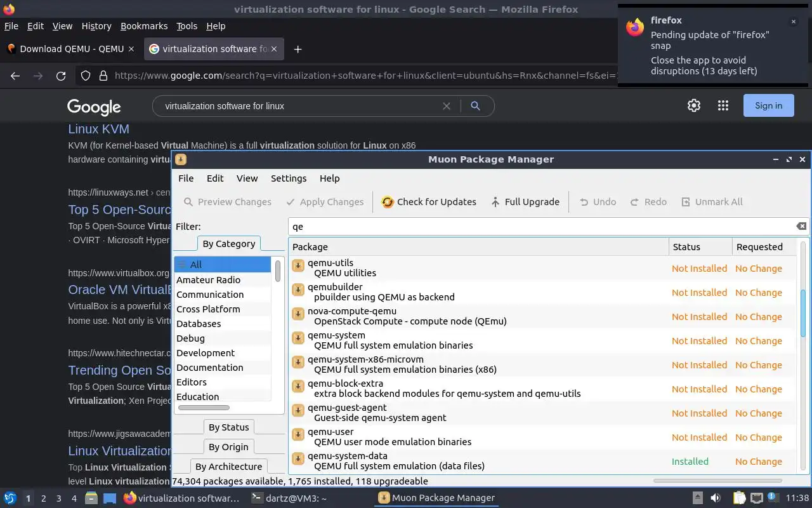Clear the Muon search field text
The height and width of the screenshot is (508, 812).
pos(801,227)
